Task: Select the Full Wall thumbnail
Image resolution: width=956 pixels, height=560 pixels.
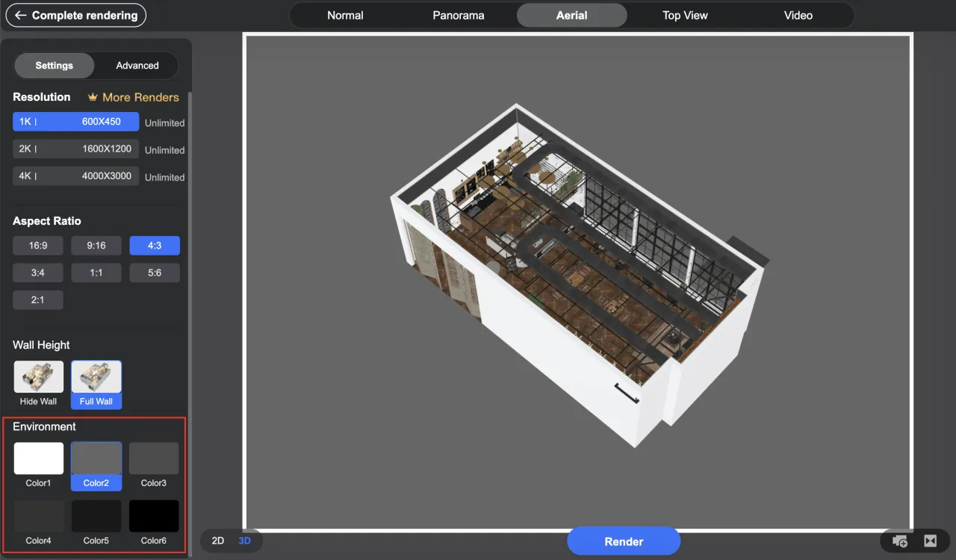Action: [96, 378]
